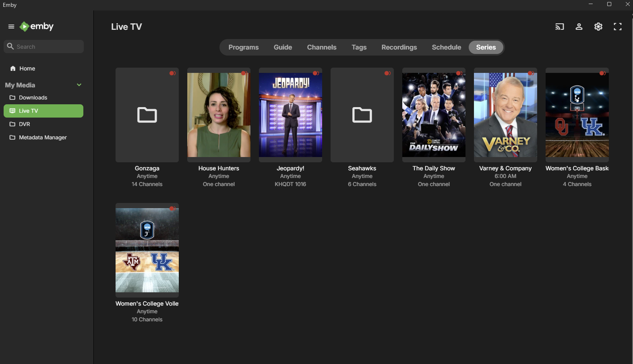Click the recording indicator on Varney & Company card

coord(531,73)
